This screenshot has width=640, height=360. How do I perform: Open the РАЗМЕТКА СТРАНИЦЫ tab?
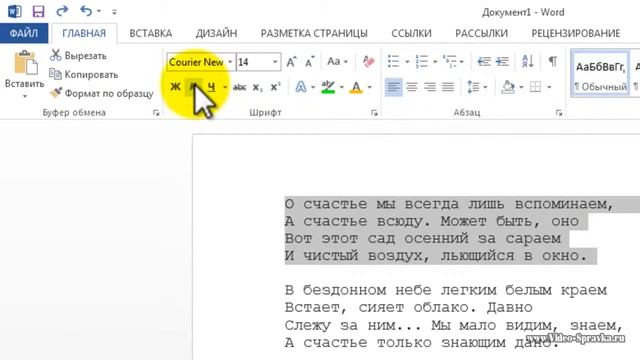[x=314, y=33]
